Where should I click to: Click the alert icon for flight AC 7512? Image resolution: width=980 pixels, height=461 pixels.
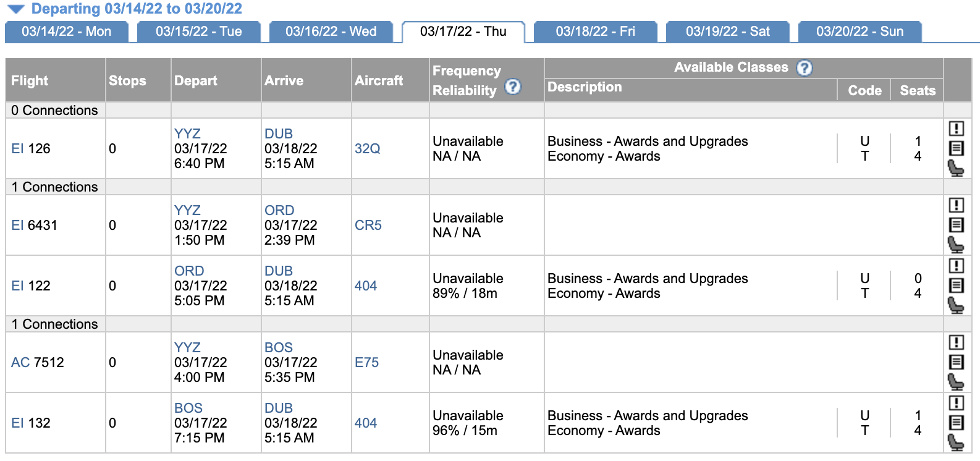956,342
